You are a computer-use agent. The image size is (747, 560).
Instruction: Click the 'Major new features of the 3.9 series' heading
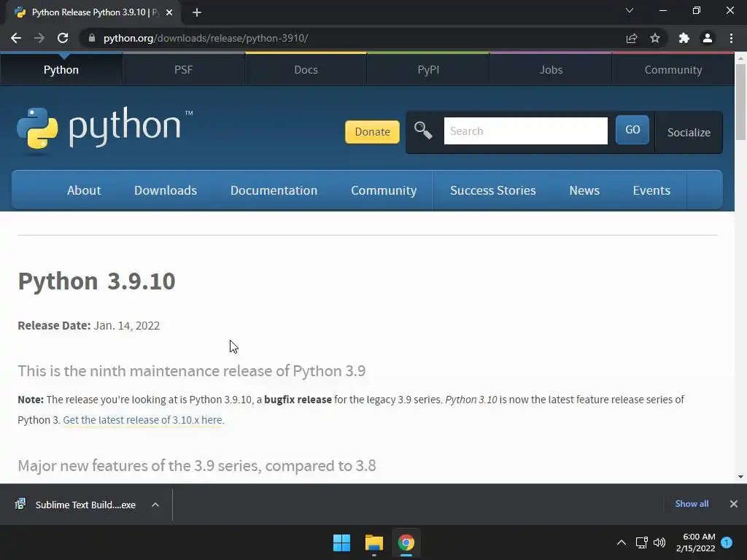tap(197, 466)
